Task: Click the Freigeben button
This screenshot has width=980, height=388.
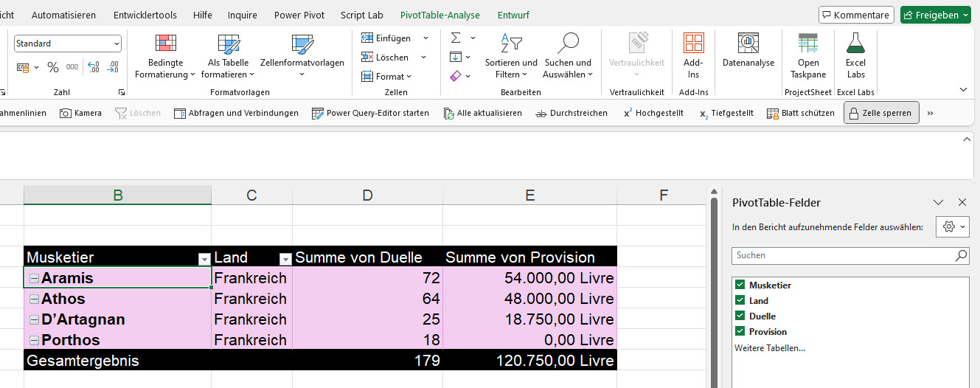Action: coord(935,15)
